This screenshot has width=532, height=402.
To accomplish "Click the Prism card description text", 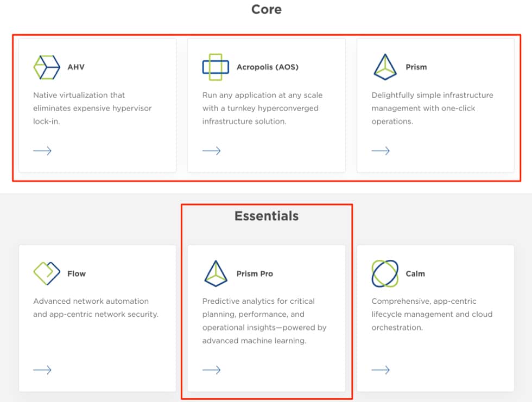I will [x=432, y=108].
